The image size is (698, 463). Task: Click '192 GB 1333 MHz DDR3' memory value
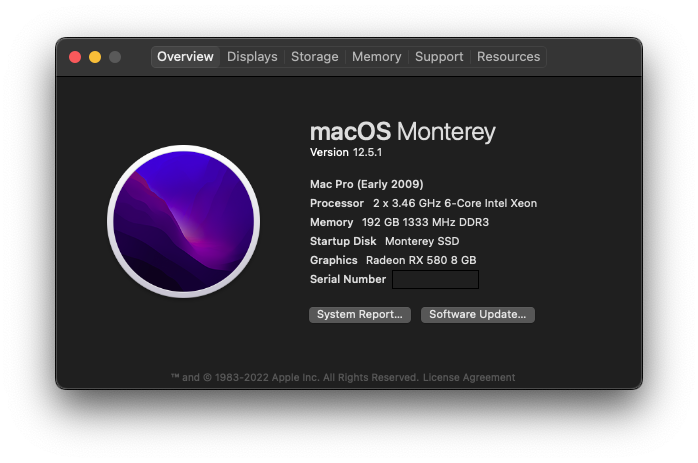(425, 222)
